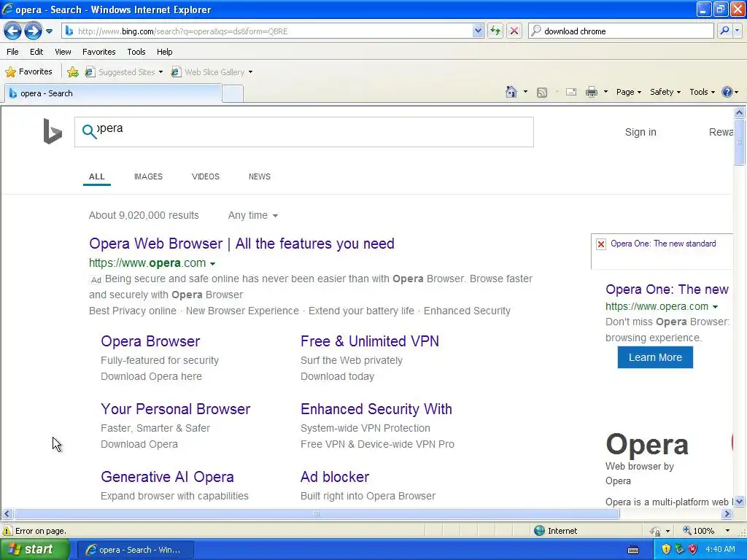Screen dimensions: 747x560
Task: Open the Page command menu
Action: click(x=628, y=92)
